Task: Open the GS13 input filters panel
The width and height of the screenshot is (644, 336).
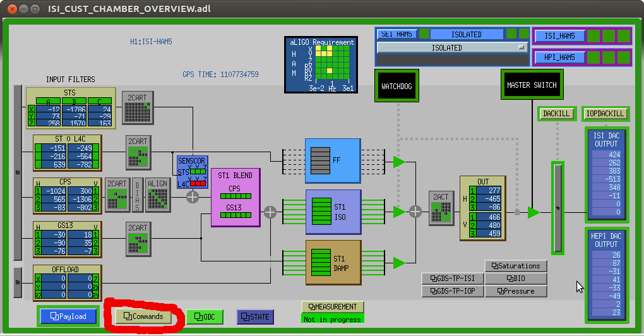Action: pos(68,239)
